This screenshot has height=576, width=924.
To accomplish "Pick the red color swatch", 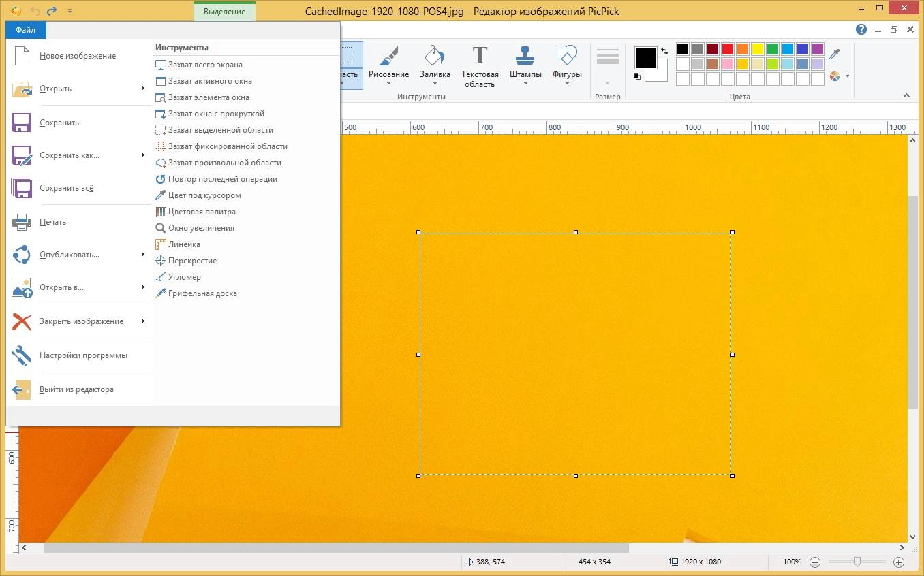I will click(x=728, y=49).
